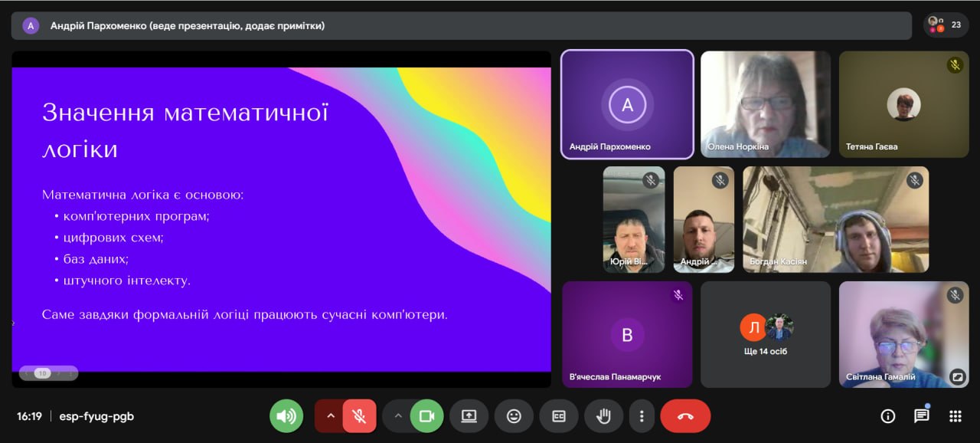Image resolution: width=980 pixels, height=443 pixels.
Task: Open the emoji reactions button
Action: click(514, 416)
